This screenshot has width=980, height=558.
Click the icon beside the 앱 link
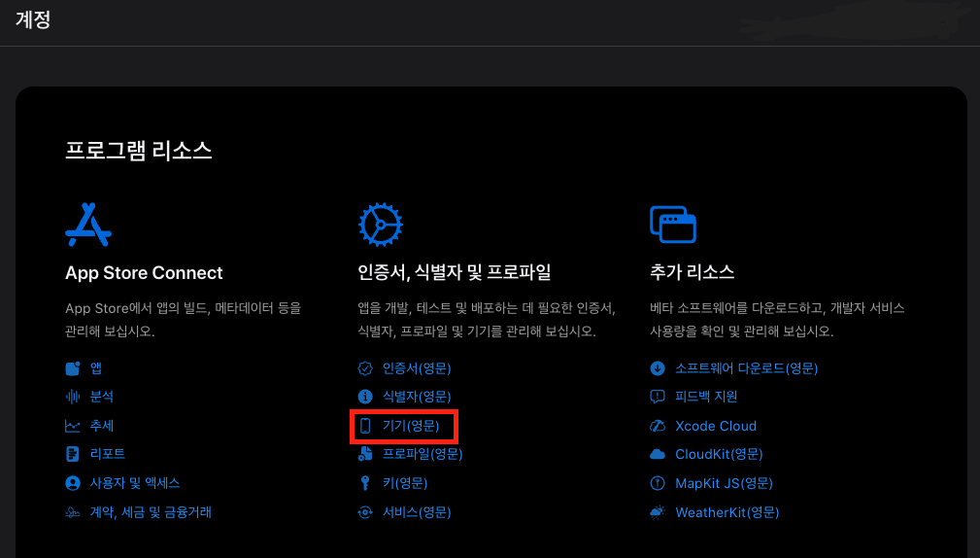(73, 368)
